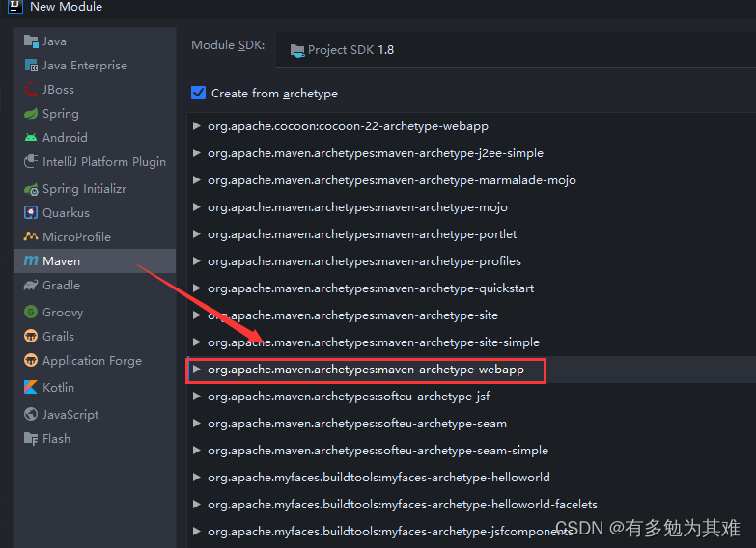This screenshot has height=548, width=756.
Task: Expand maven-archetype-mojo arrow
Action: [x=197, y=207]
